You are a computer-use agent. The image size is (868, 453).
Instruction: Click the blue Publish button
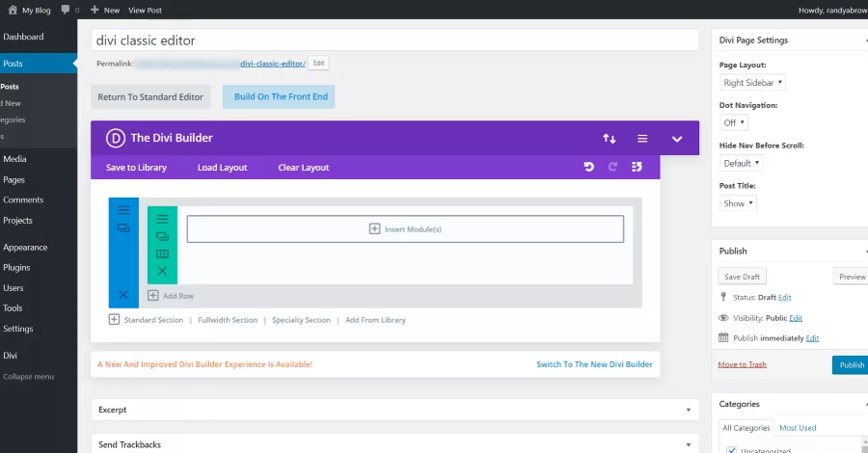(x=851, y=365)
